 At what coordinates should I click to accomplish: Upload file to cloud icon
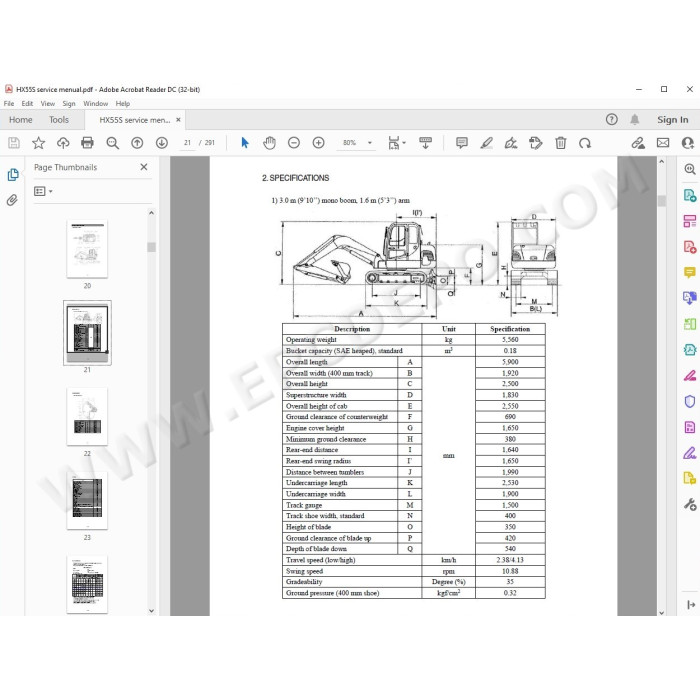click(63, 143)
